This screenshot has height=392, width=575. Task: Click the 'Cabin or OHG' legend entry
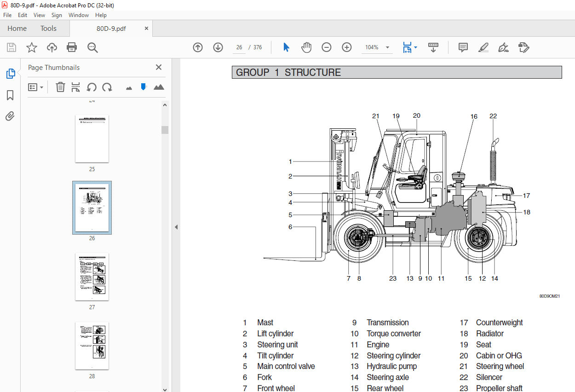pyautogui.click(x=499, y=356)
